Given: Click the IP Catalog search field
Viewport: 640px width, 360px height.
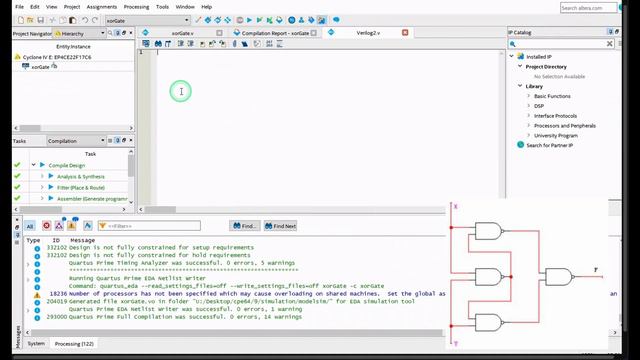Looking at the screenshot, I should 561,43.
